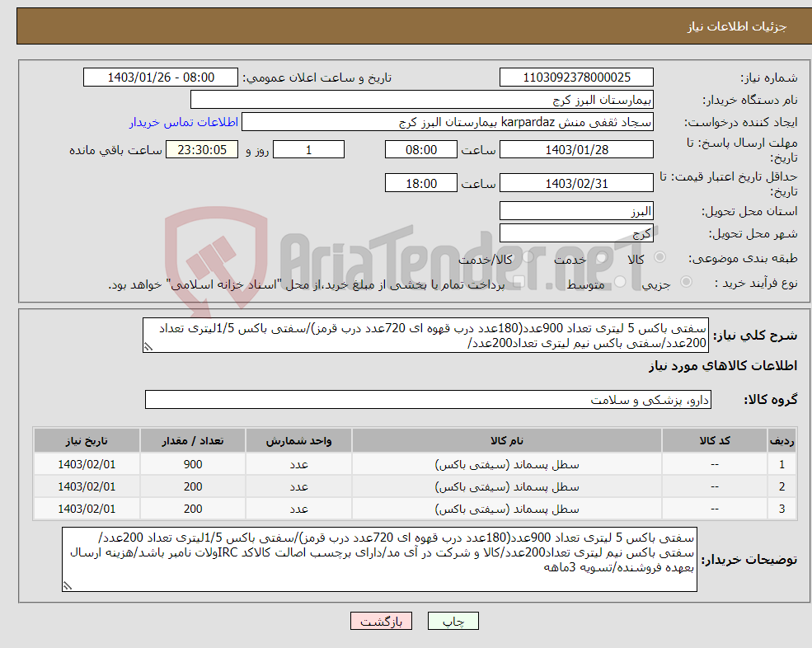Click the item name in row 3
This screenshot has height=648, width=812.
pyautogui.click(x=506, y=509)
